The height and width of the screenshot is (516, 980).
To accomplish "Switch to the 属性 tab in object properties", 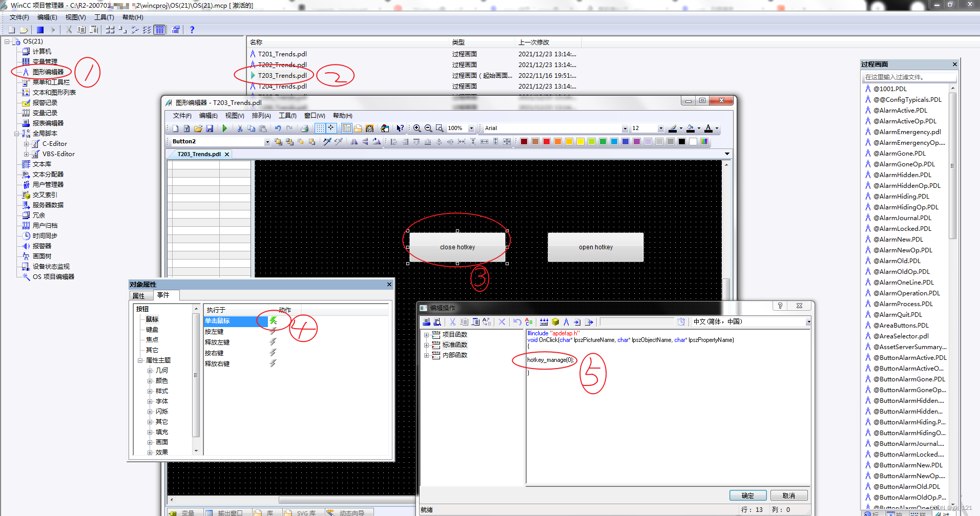I will (140, 295).
